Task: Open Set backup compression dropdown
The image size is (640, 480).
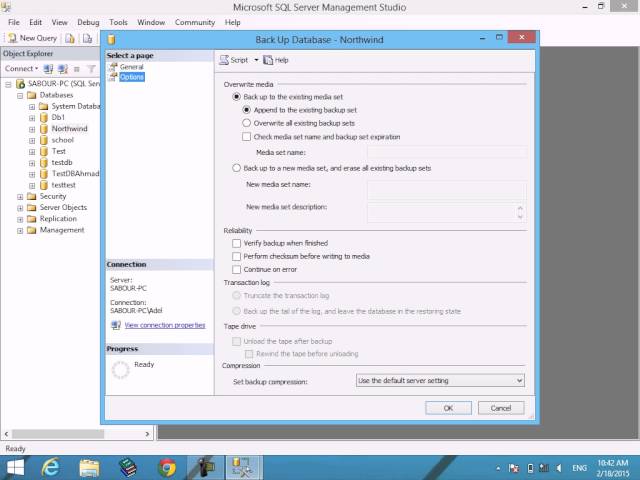Action: pos(440,380)
